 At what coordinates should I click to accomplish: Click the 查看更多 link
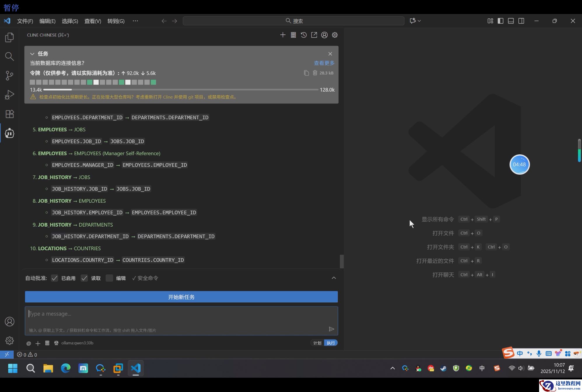324,63
